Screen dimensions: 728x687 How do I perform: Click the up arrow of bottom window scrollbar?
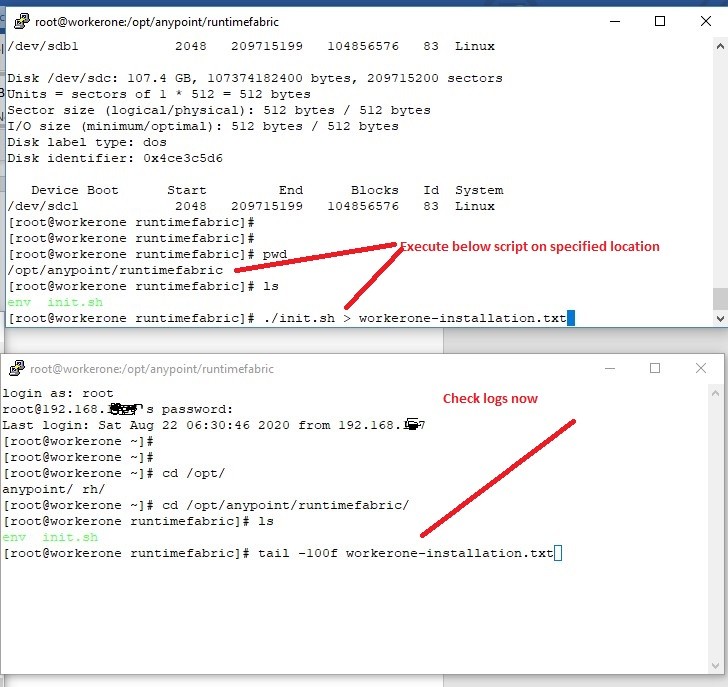(x=715, y=393)
